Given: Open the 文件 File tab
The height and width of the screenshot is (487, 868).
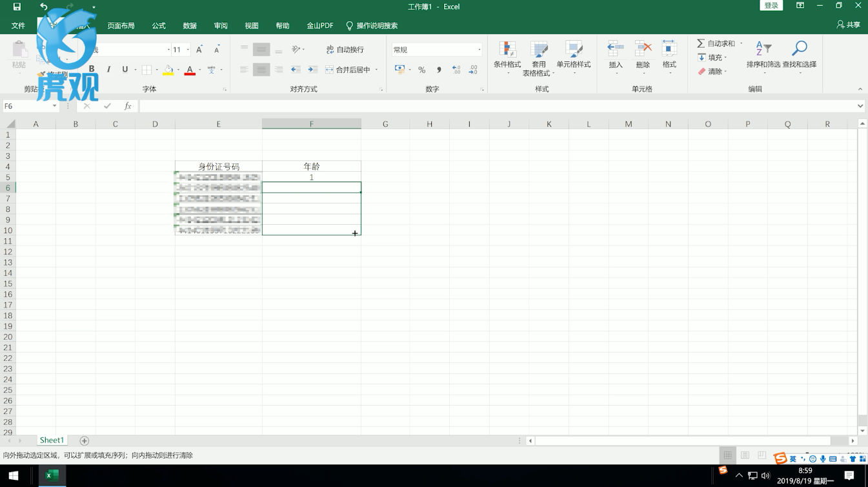Looking at the screenshot, I should 18,26.
